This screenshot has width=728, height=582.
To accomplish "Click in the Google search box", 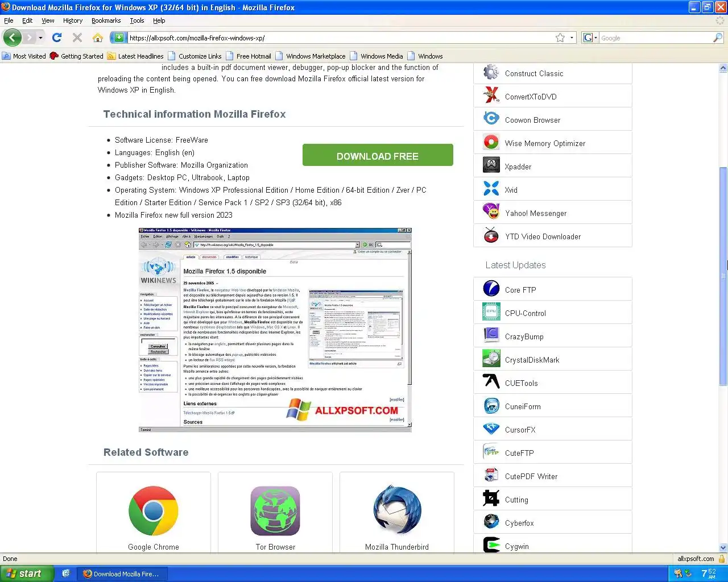I will tap(655, 38).
